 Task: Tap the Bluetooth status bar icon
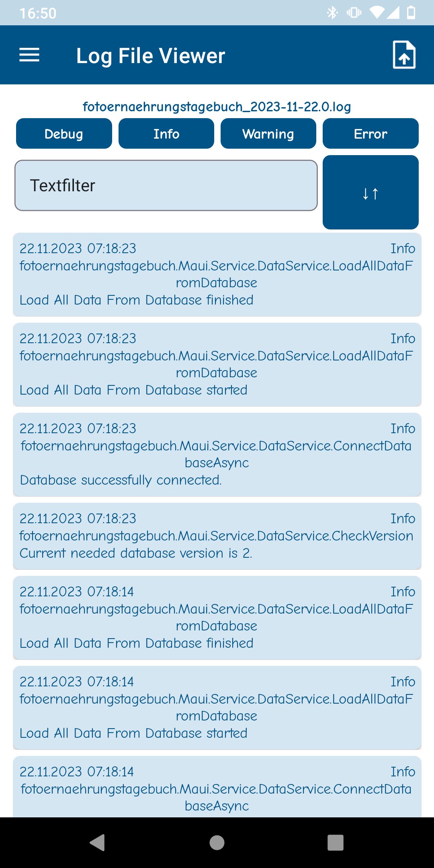point(332,13)
